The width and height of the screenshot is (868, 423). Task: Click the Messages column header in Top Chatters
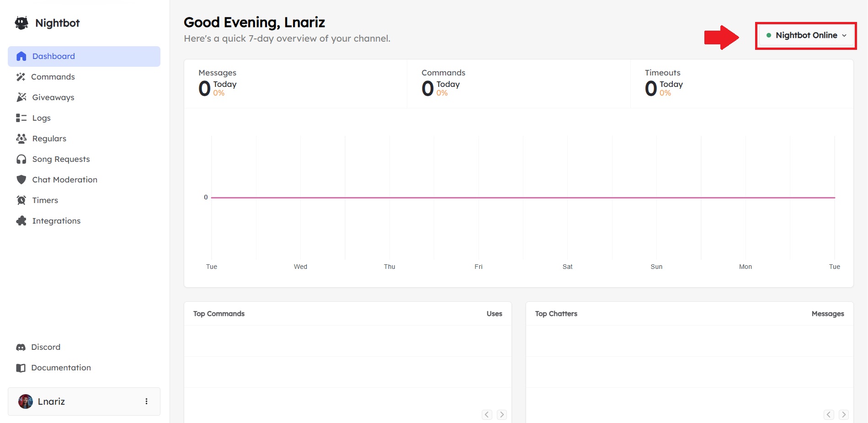pyautogui.click(x=828, y=314)
